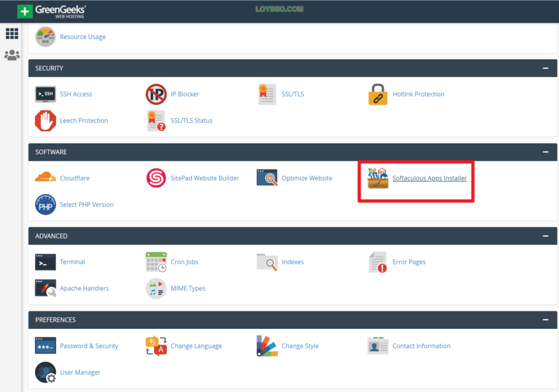Launch SitePad Website Builder link

205,178
